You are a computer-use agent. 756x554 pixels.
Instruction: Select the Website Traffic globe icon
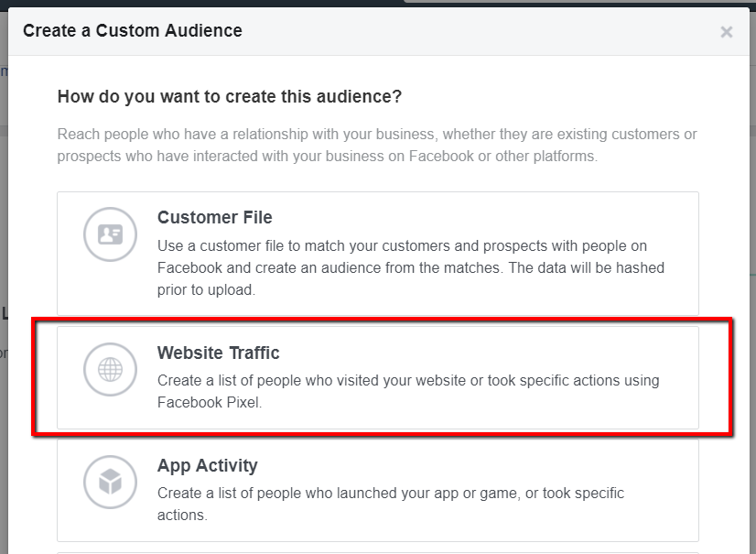click(110, 370)
